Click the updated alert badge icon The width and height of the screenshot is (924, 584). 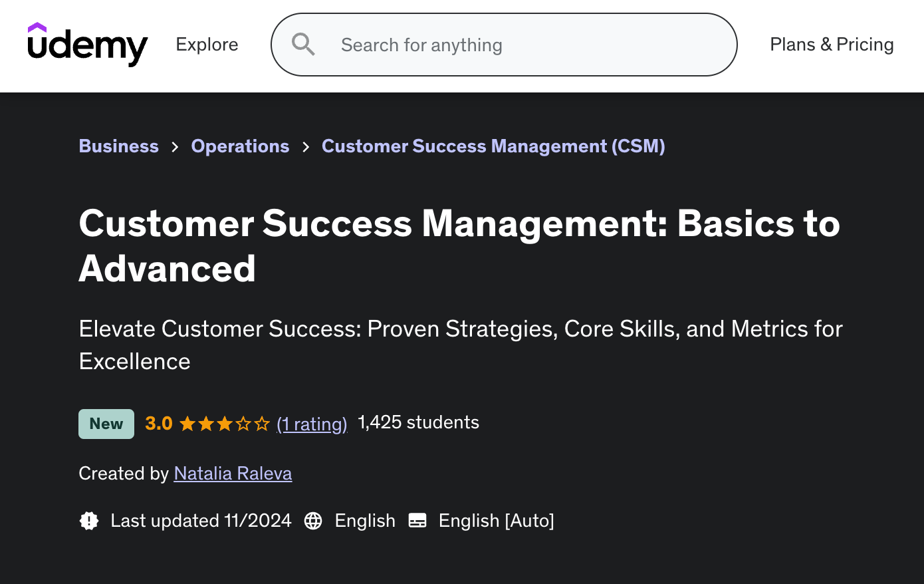(89, 520)
